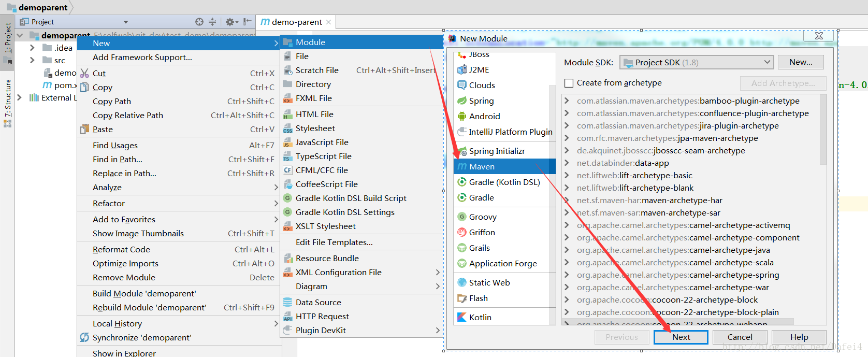Open the New submenu item
The width and height of the screenshot is (868, 357).
point(179,43)
